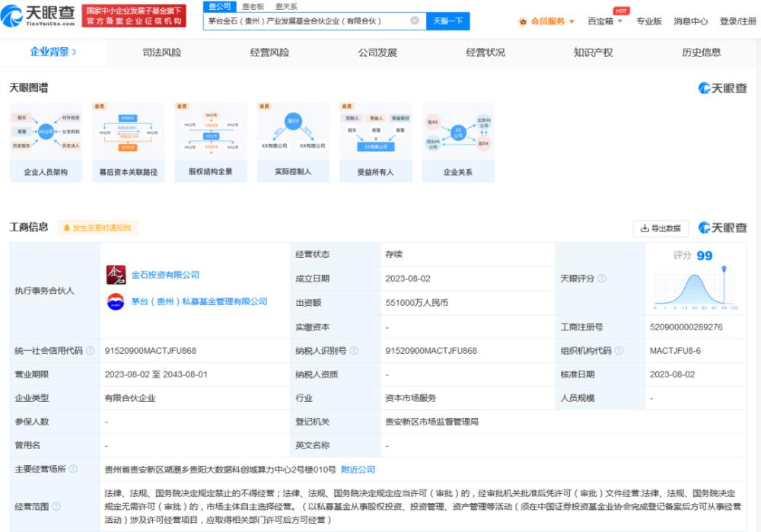The height and width of the screenshot is (532, 761).
Task: Click the 存续 operating status value
Action: tap(394, 254)
